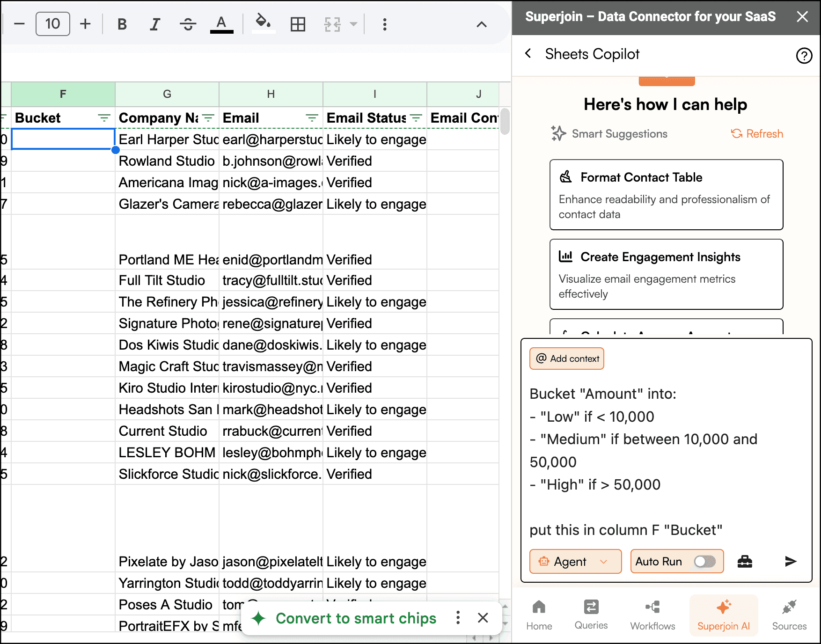
Task: Select the 'Full Tilt Studio' cell
Action: click(x=167, y=280)
